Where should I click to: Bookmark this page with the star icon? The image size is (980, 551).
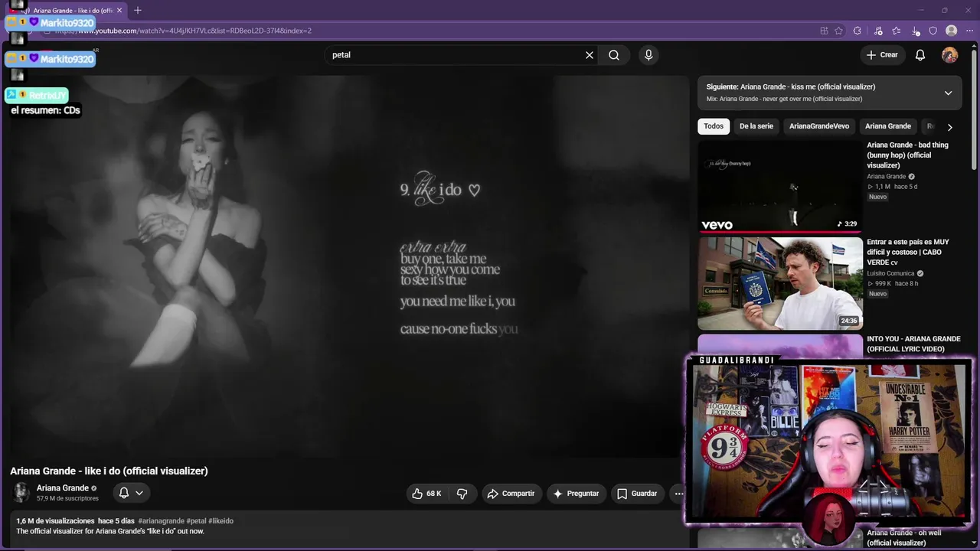click(x=838, y=31)
